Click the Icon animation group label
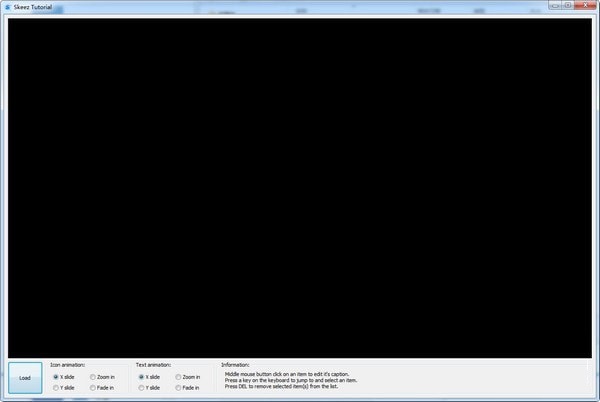Screen dimensions: 600x402 [68, 365]
